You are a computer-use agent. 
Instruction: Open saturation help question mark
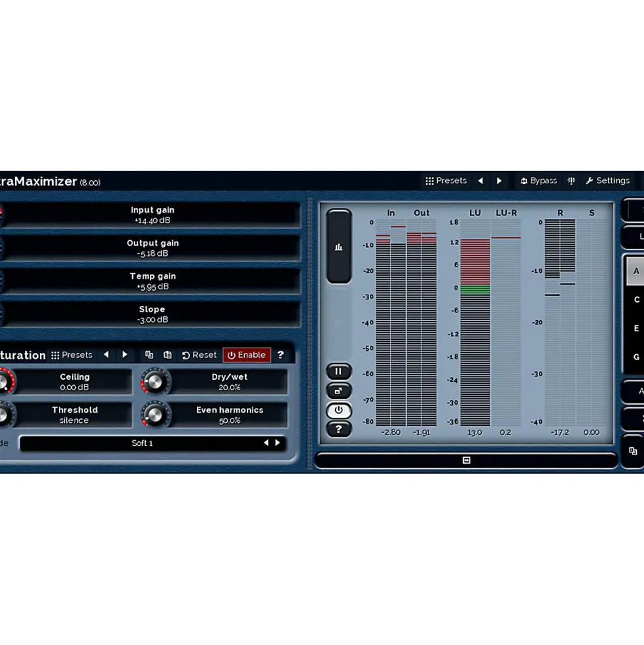281,355
